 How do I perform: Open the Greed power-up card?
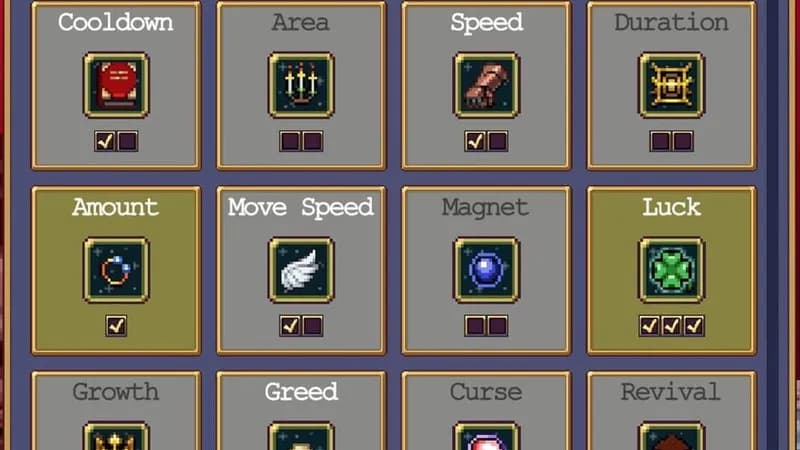(302, 411)
